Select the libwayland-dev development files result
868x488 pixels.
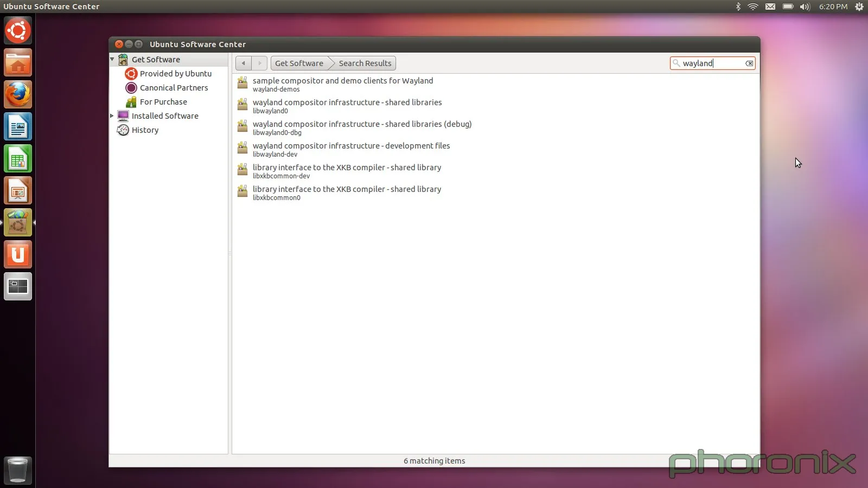496,149
